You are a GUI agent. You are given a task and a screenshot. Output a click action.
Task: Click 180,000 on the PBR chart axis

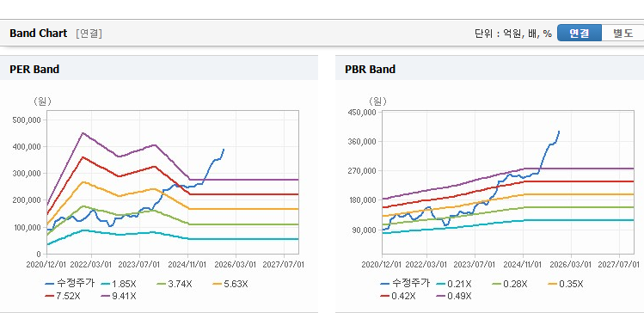pyautogui.click(x=363, y=200)
